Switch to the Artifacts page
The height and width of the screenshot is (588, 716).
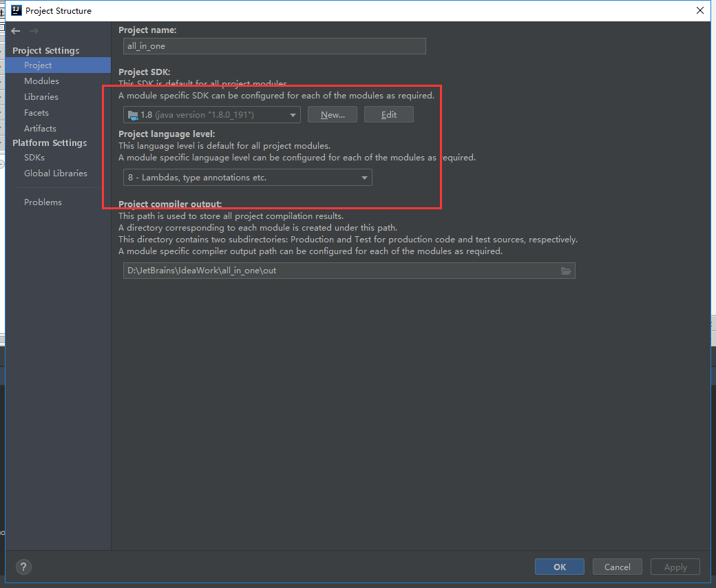click(39, 128)
